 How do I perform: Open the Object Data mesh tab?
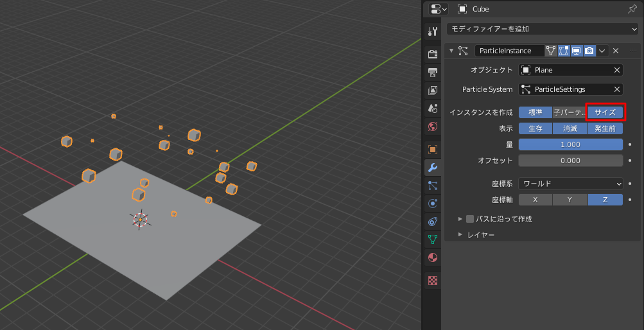[x=433, y=239]
